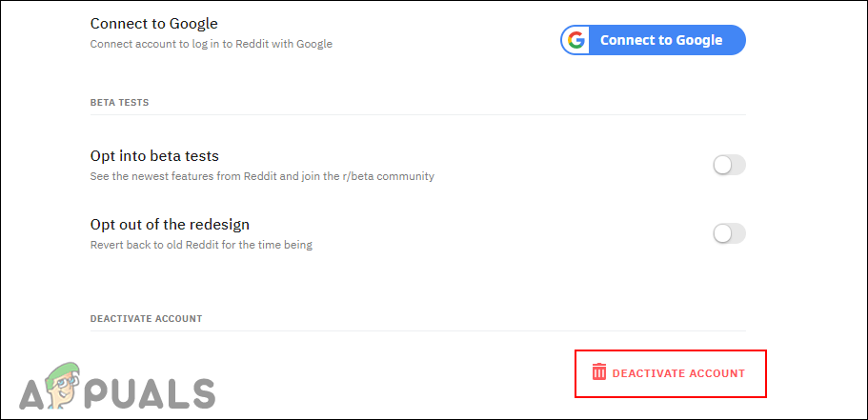Screen dimensions: 868x420
Task: Enable the Opt into beta tests toggle
Action: [729, 165]
